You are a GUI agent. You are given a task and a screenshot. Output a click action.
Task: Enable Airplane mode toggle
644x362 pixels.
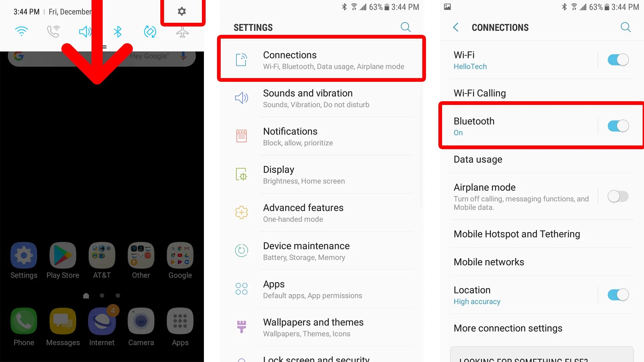tap(618, 196)
